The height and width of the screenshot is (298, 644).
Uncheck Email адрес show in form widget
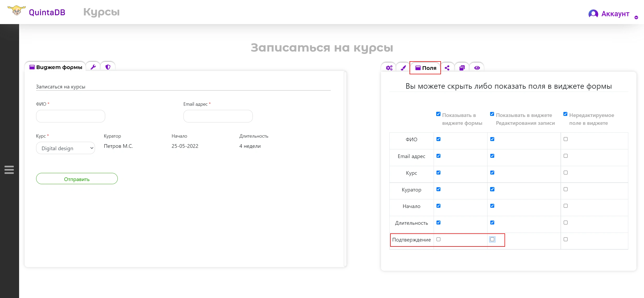(439, 156)
